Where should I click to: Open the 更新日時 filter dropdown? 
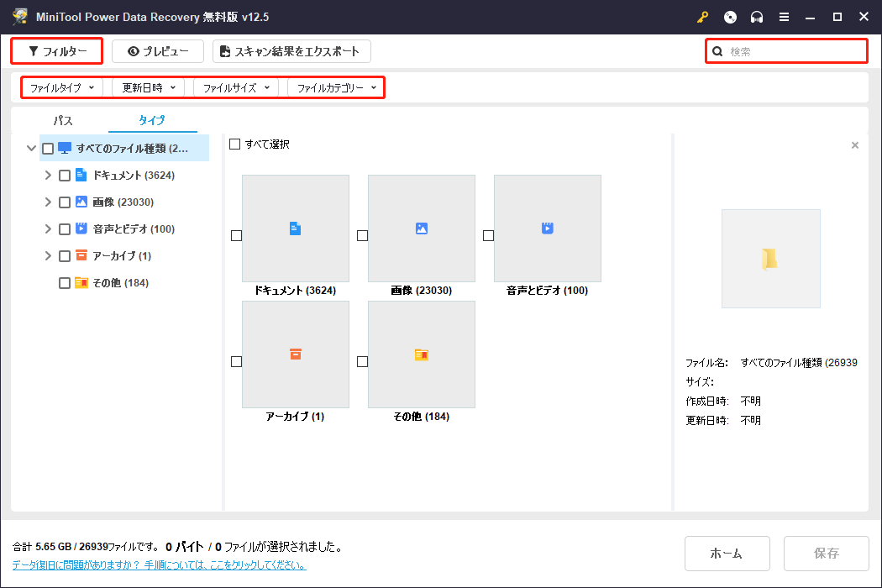[148, 87]
